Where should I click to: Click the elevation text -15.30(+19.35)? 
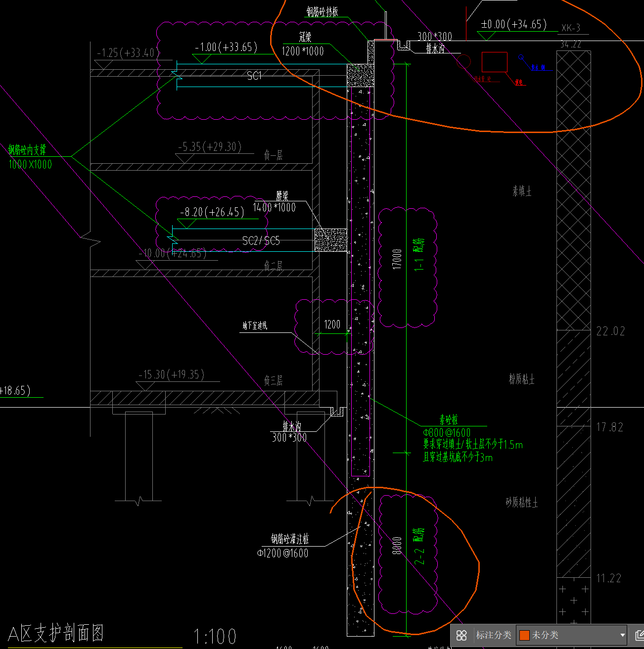[171, 374]
